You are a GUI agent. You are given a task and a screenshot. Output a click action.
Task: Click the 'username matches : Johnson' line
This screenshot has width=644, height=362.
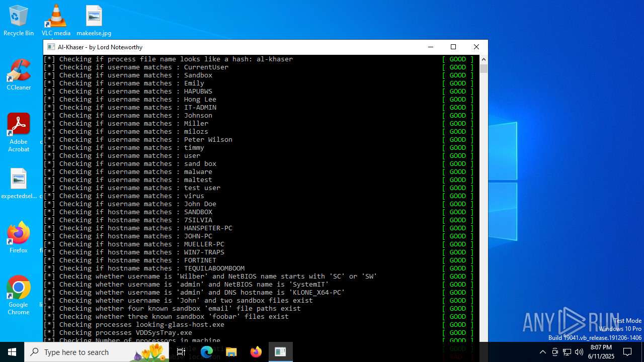(128, 116)
